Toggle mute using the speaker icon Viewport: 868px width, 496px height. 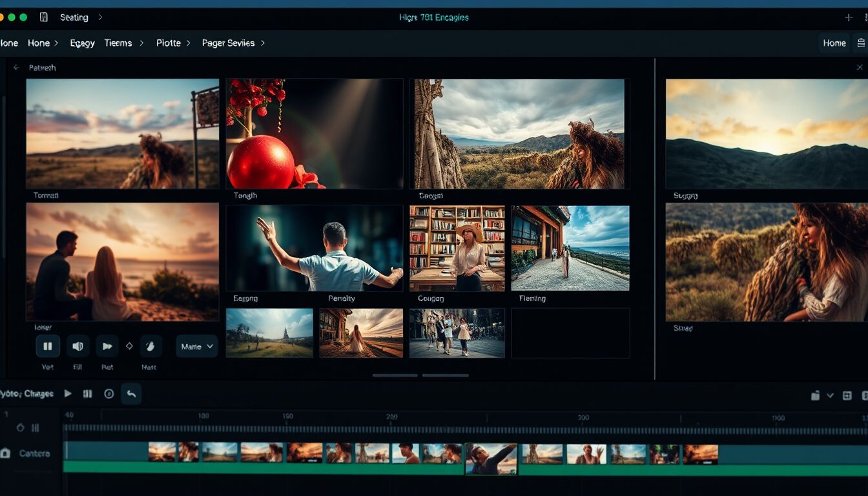77,346
